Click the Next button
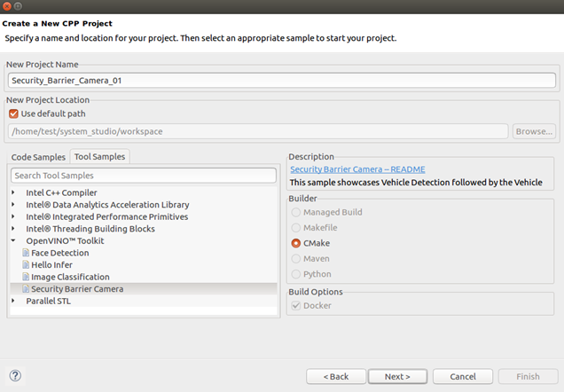Screen dimensions: 564x392 [x=397, y=377]
